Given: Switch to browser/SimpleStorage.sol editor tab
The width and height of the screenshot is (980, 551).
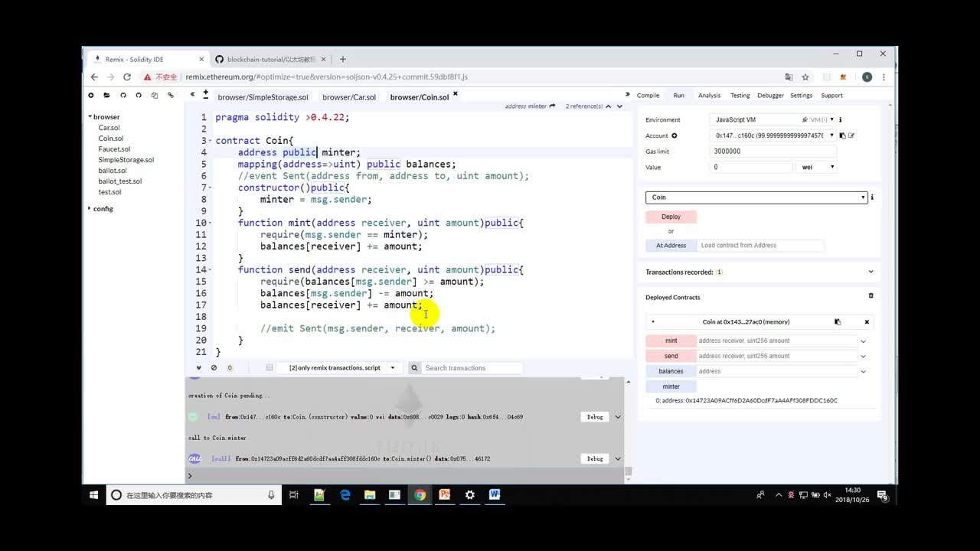Looking at the screenshot, I should 263,97.
